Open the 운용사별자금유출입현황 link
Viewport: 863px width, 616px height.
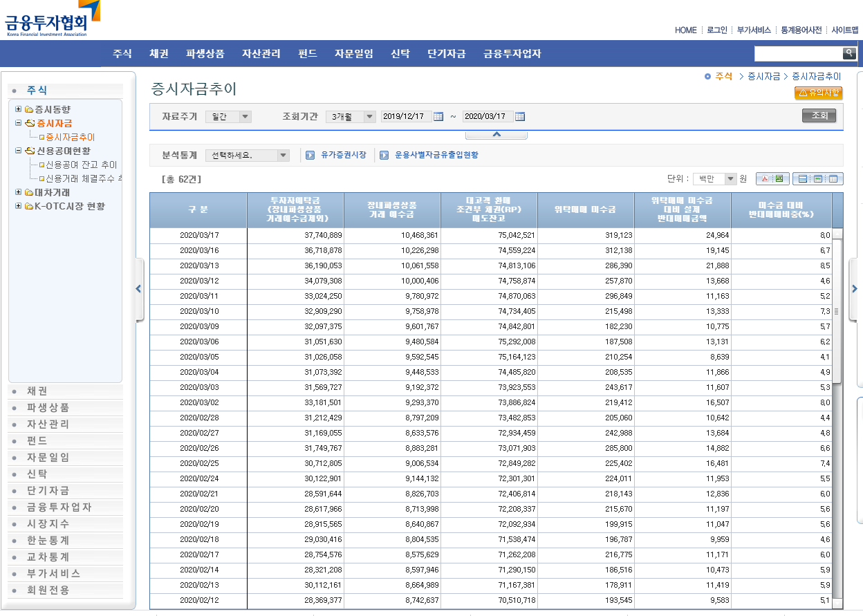[436, 155]
